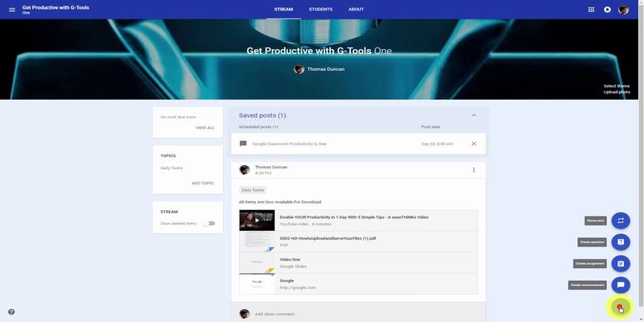Toggle Show deleted items switch
644x322 pixels.
pos(208,223)
